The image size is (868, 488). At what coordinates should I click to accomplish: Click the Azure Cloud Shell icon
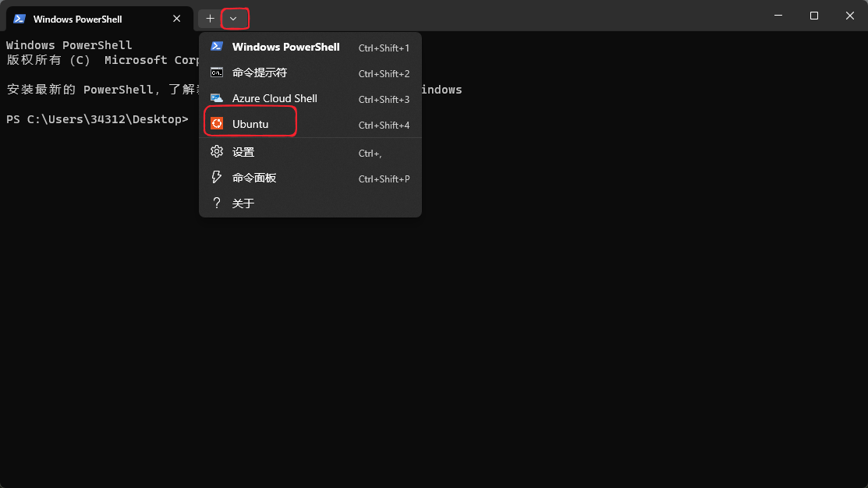[217, 98]
